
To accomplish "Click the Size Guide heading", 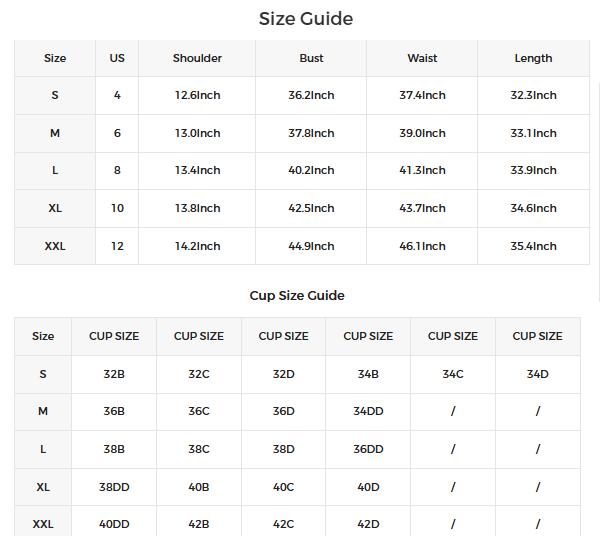I will tap(305, 19).
